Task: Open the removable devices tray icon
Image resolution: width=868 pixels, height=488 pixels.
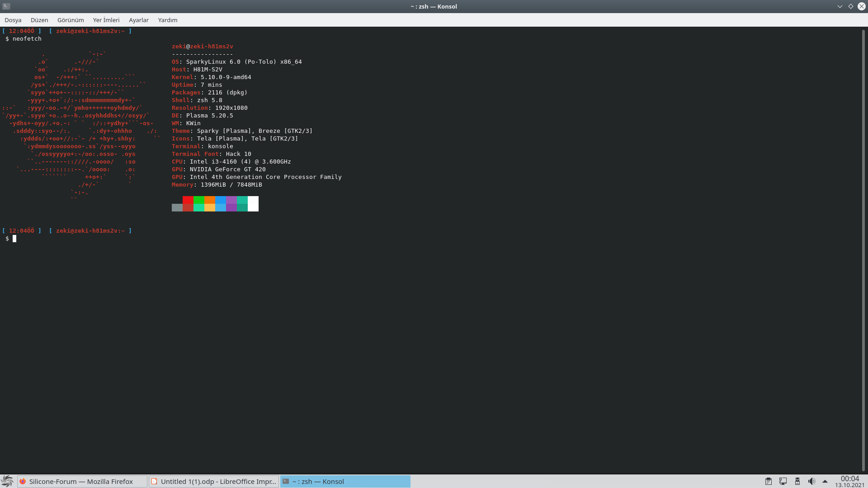Action: click(797, 481)
